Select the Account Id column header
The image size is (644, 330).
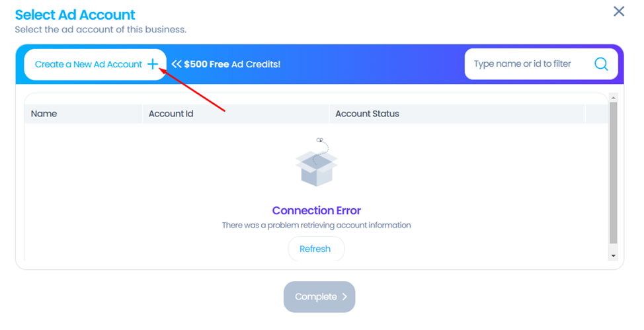171,114
